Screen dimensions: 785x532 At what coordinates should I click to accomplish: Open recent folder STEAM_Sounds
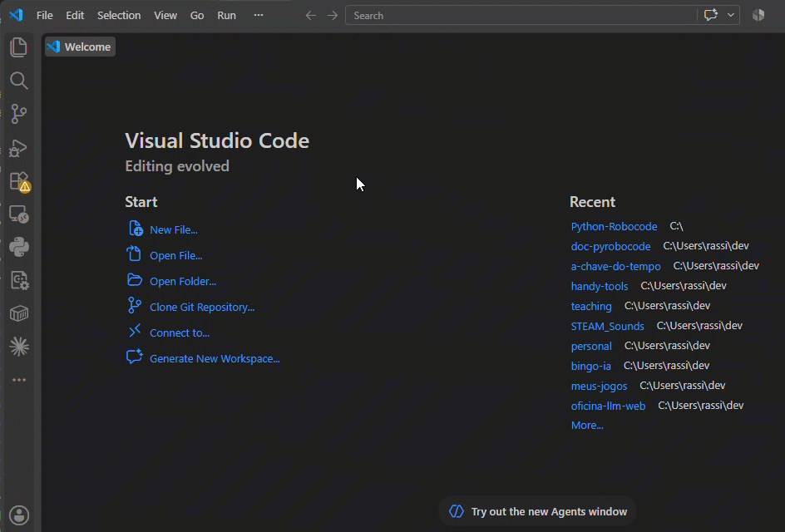(x=607, y=326)
